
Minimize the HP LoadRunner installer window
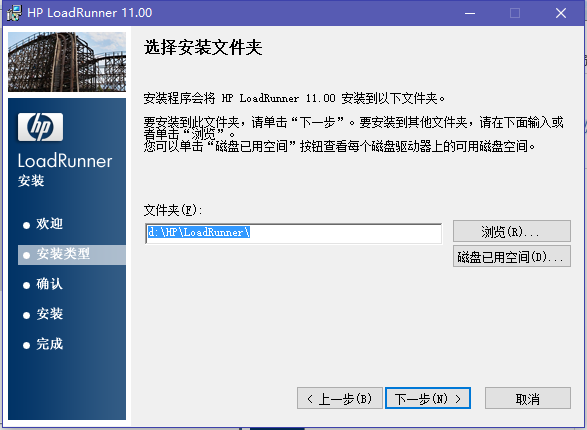pos(470,13)
